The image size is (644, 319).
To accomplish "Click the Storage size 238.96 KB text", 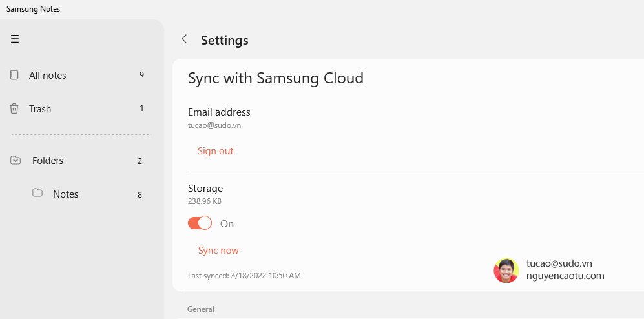I will click(x=205, y=201).
